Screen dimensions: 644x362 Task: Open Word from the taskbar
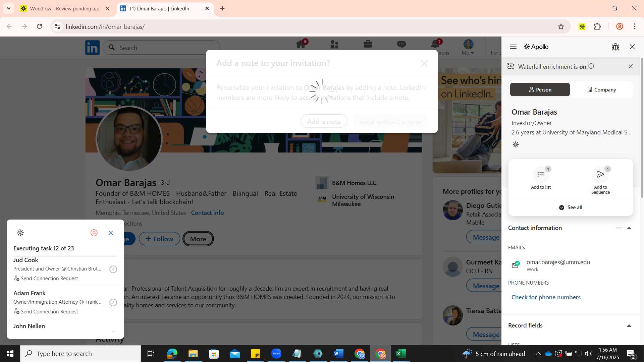coord(339,354)
